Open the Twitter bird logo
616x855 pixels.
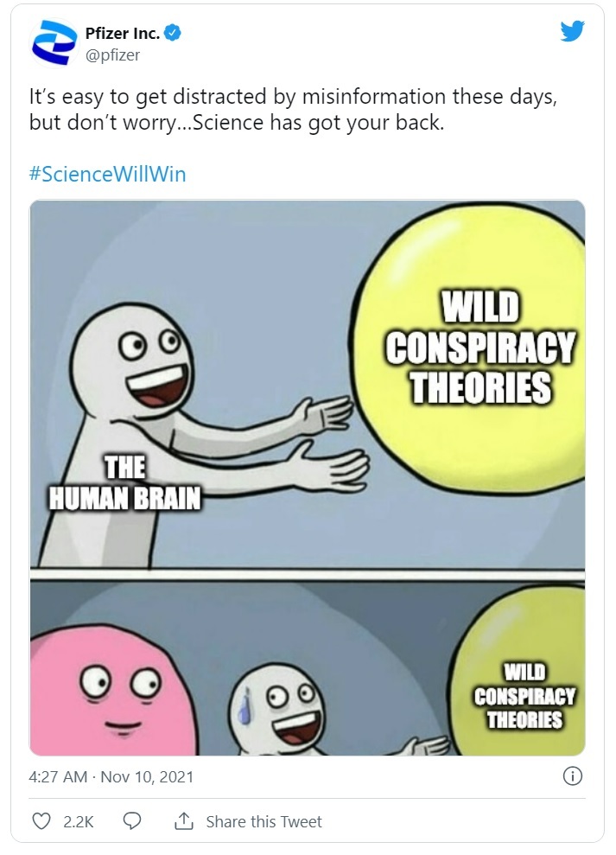coord(573,30)
